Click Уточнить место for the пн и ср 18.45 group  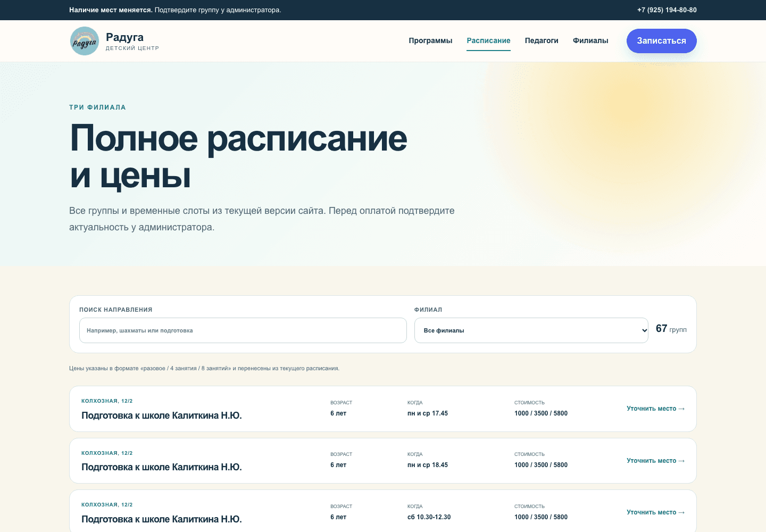tap(655, 461)
